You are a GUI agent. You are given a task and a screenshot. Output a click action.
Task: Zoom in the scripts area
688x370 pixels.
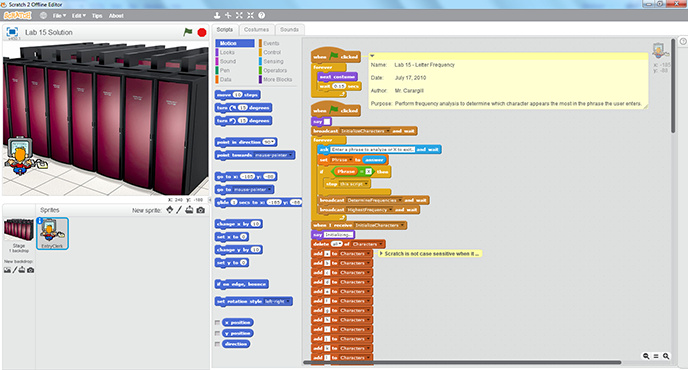[x=666, y=356]
